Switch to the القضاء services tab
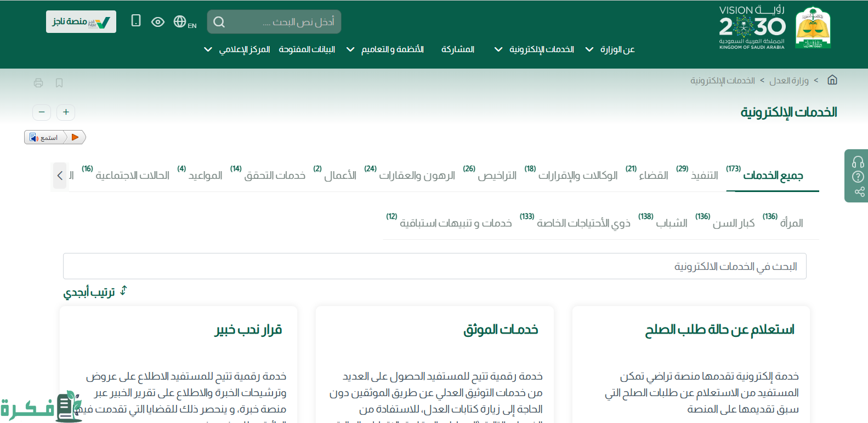This screenshot has width=868, height=423. coord(653,176)
